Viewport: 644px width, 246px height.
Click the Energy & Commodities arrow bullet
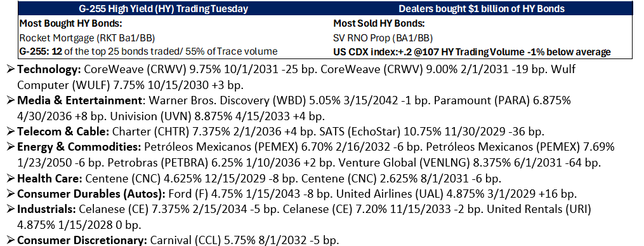(10, 147)
